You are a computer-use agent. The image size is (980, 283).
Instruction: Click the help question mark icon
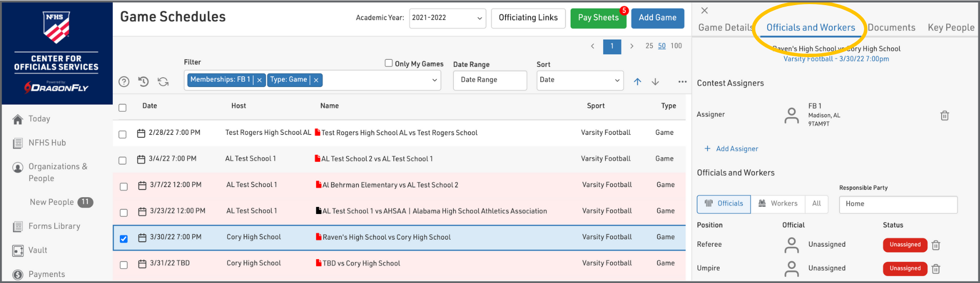(124, 82)
